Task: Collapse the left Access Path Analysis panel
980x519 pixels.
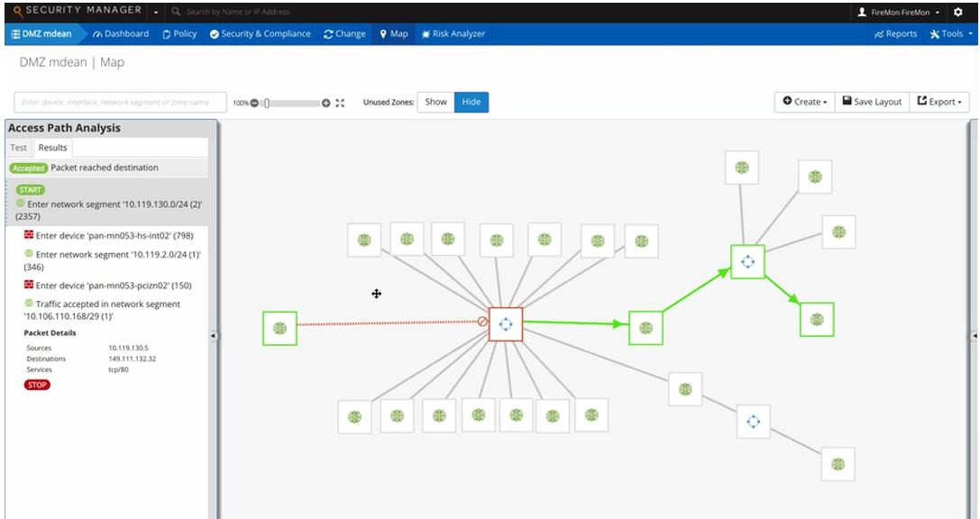Action: (x=214, y=335)
